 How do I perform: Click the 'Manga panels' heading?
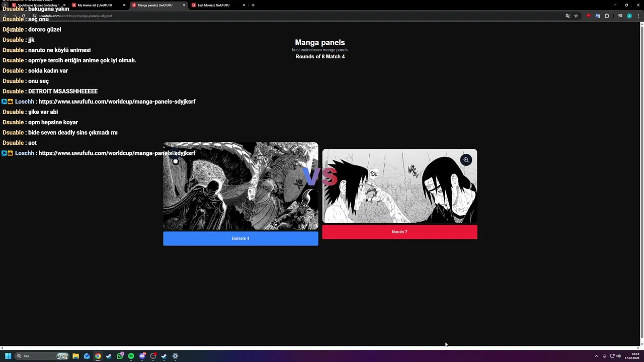pos(320,42)
